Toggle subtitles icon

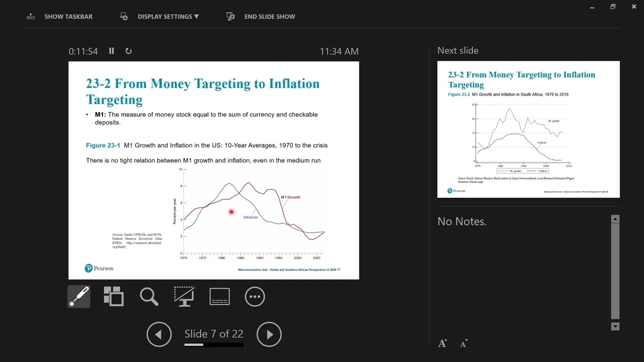(219, 297)
